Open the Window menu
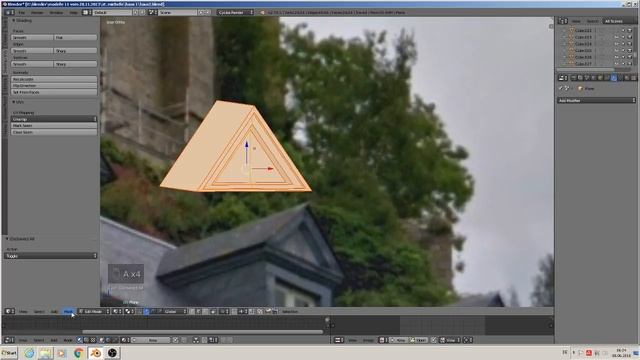This screenshot has width=640, height=360. [56, 13]
